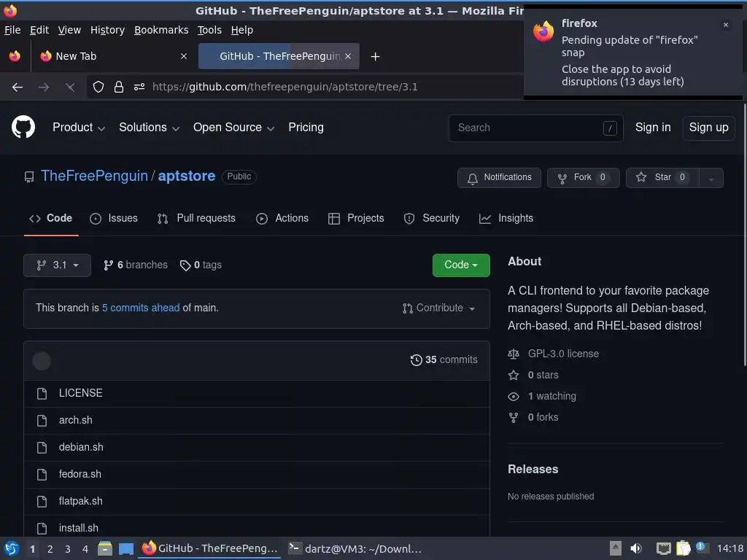Screen dimensions: 747x560
Task: Switch to the Projects tab
Action: pos(356,218)
